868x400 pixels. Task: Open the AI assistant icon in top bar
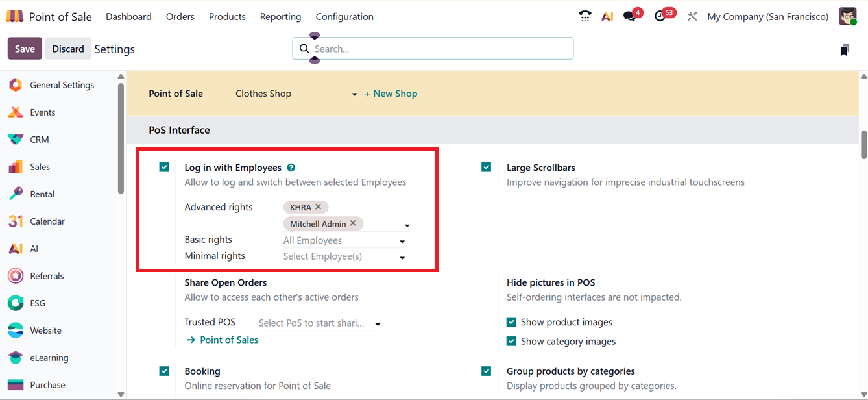(x=607, y=17)
